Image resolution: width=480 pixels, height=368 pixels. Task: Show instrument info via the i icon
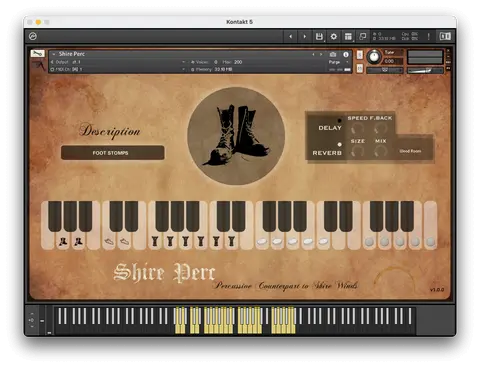[x=346, y=54]
